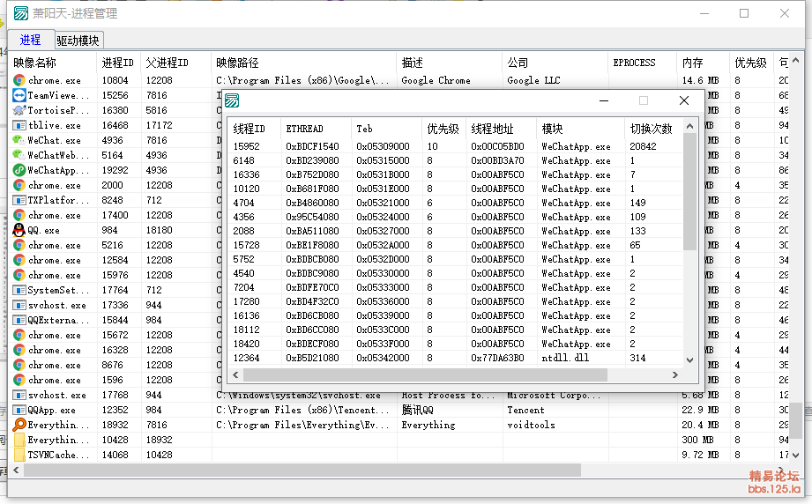This screenshot has height=504, width=812.
Task: Click the QQApp.exe process icon
Action: pyautogui.click(x=19, y=410)
